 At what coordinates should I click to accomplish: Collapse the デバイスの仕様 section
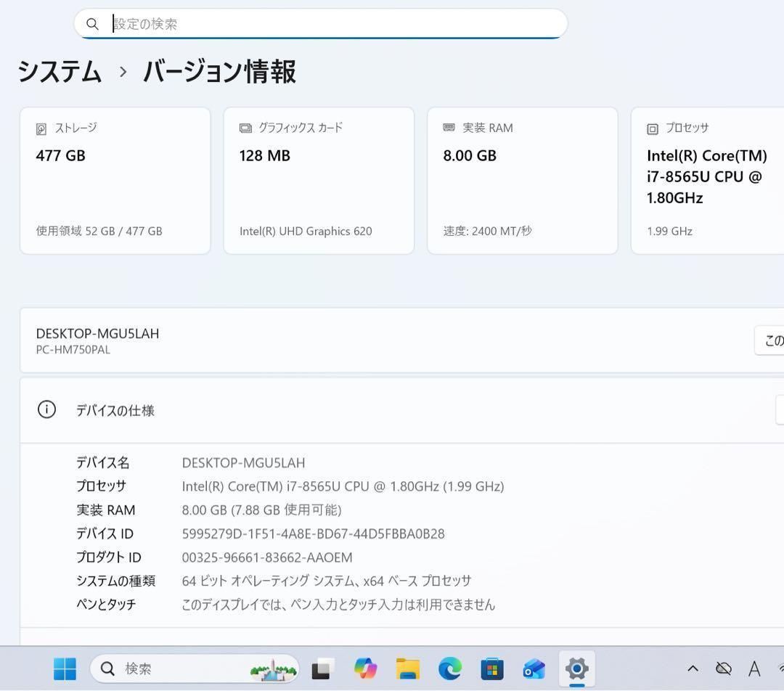[780, 409]
